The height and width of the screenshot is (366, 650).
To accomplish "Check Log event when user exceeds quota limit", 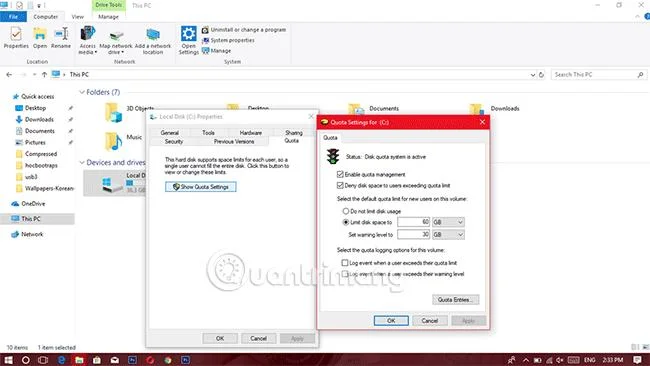I will pos(344,262).
